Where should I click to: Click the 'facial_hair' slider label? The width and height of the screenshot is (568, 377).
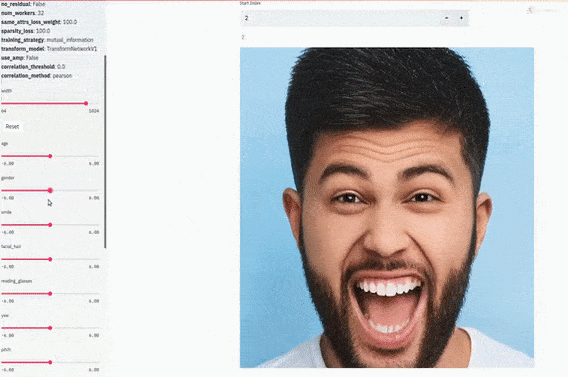[11, 247]
